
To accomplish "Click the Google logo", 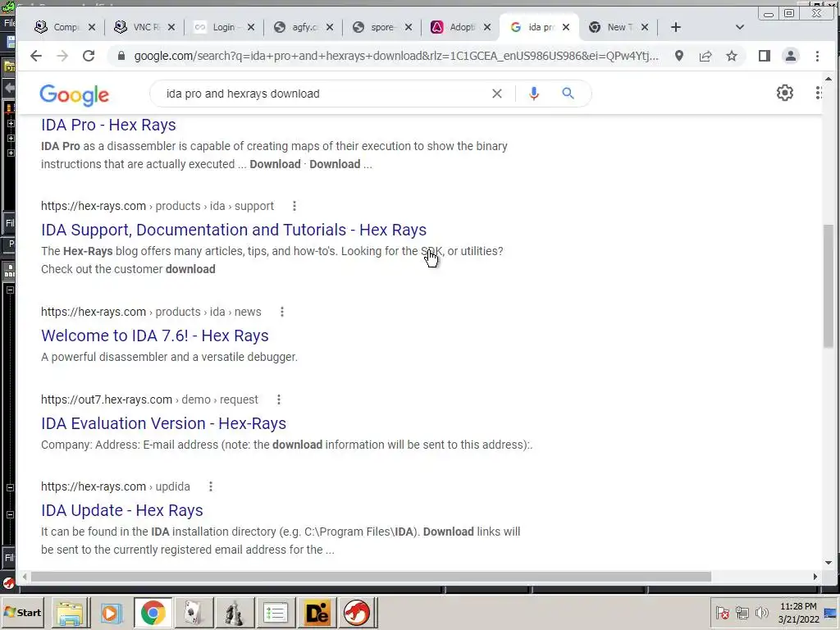I will [74, 95].
